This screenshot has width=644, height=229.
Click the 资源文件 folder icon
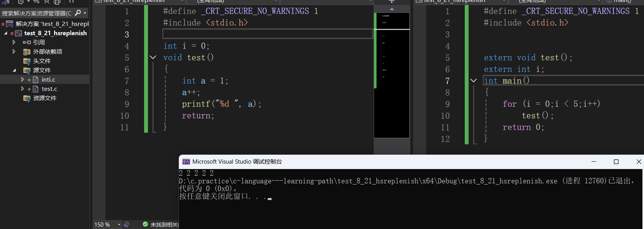(x=27, y=98)
